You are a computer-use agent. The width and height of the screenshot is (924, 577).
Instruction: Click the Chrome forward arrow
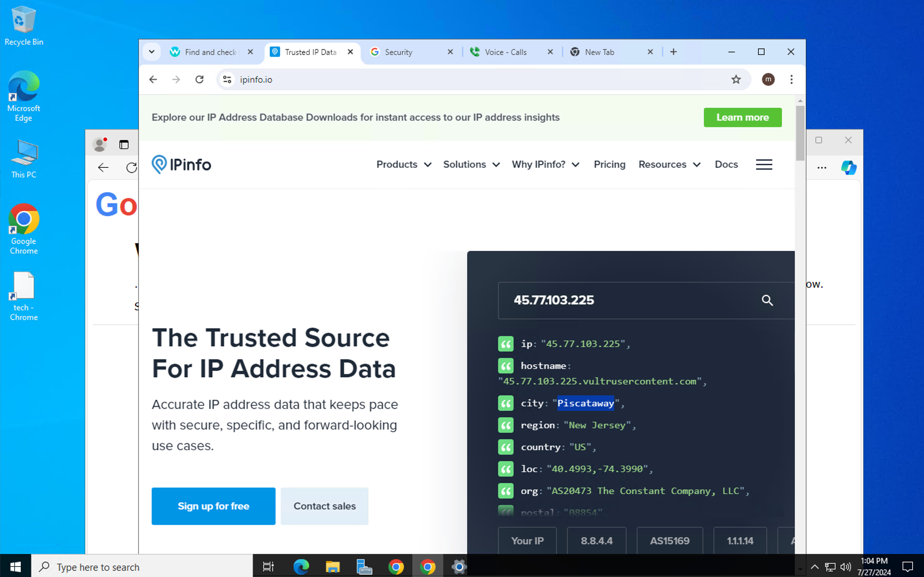[176, 79]
